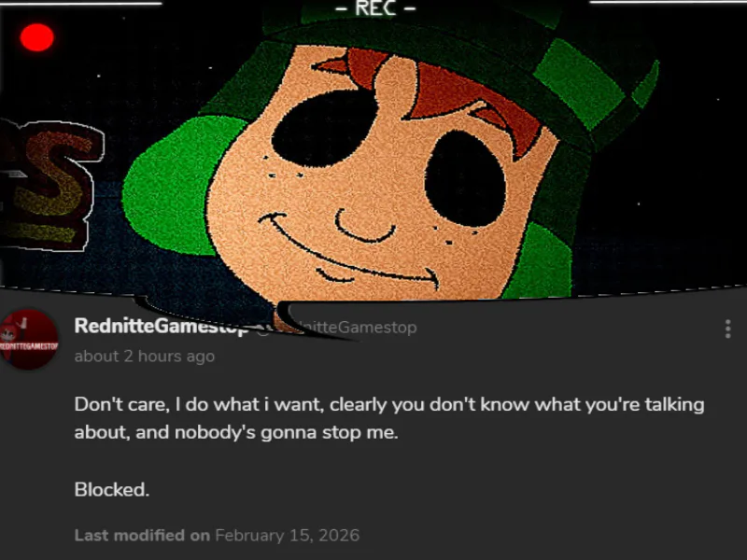Click the 'Last modified on' label
This screenshot has height=560, width=747.
[x=142, y=535]
